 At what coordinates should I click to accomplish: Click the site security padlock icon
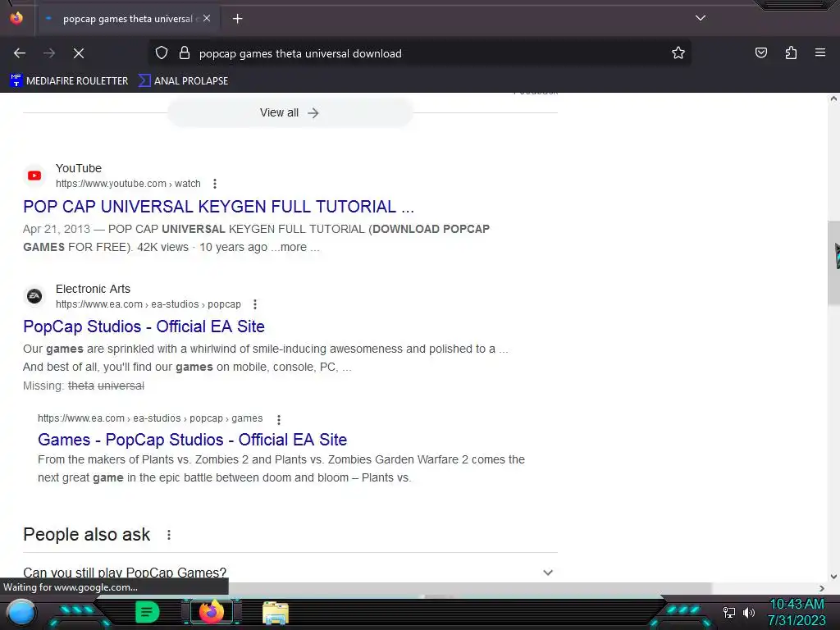(x=185, y=53)
